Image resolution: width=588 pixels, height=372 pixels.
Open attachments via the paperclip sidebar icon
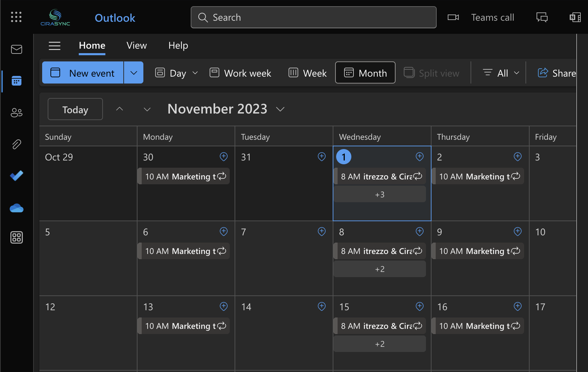(16, 144)
